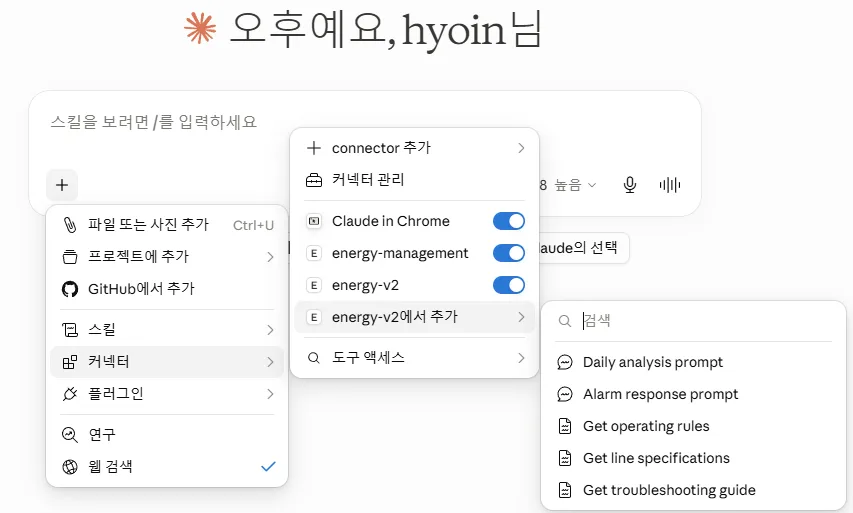Open the 높음 effort dropdown
Viewport: 853px width, 513px height.
pyautogui.click(x=575, y=186)
